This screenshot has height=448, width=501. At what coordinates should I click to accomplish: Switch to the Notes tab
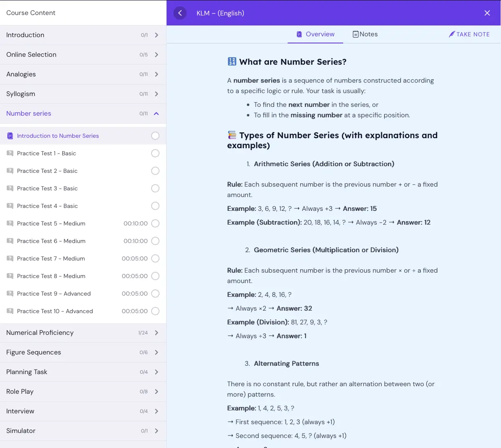(365, 34)
